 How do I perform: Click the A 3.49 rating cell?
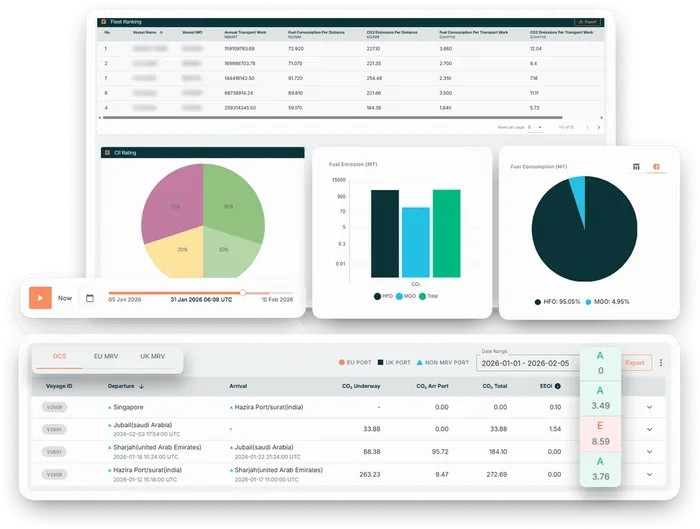coord(600,399)
